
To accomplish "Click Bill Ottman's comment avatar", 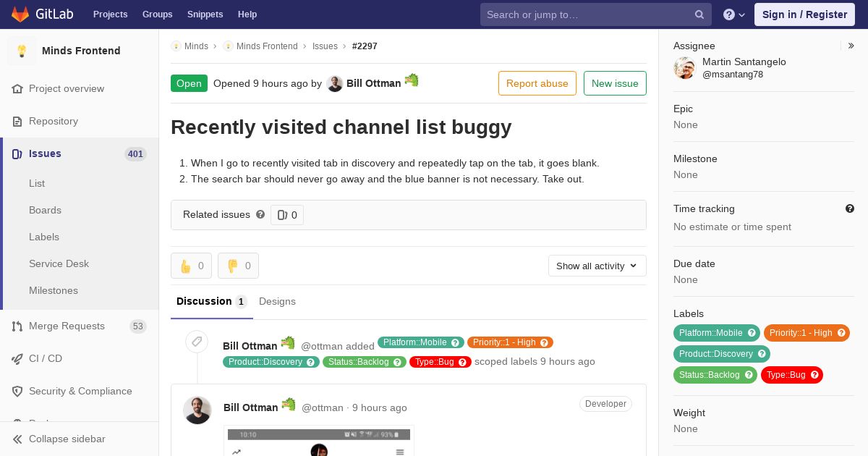I will (197, 410).
